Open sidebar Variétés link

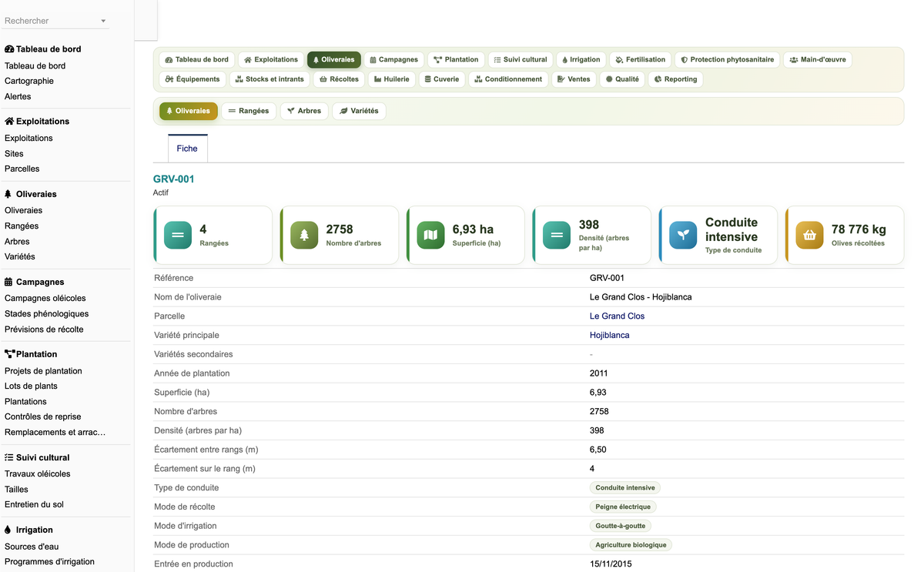tap(20, 256)
